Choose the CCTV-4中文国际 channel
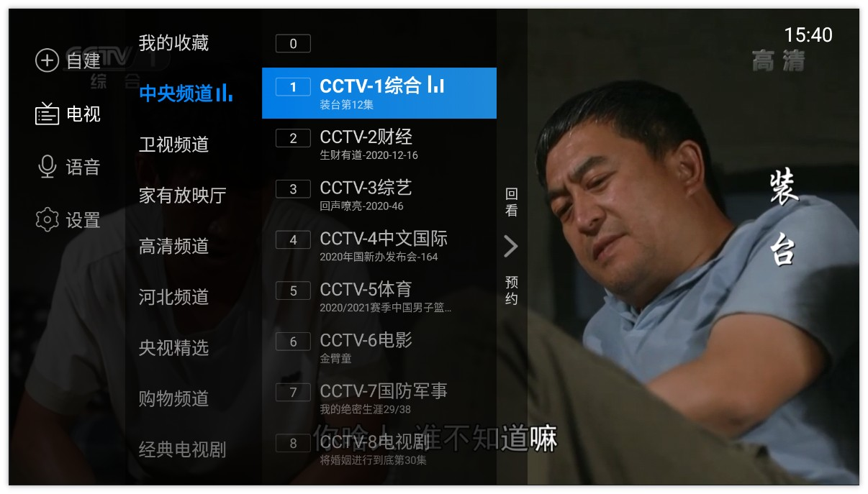 click(x=379, y=245)
